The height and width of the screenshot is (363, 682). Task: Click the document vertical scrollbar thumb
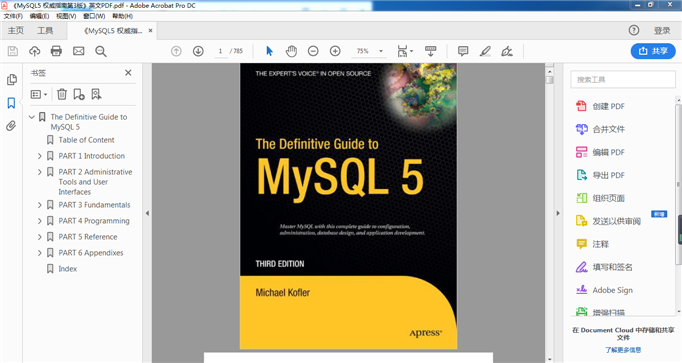coord(549,80)
